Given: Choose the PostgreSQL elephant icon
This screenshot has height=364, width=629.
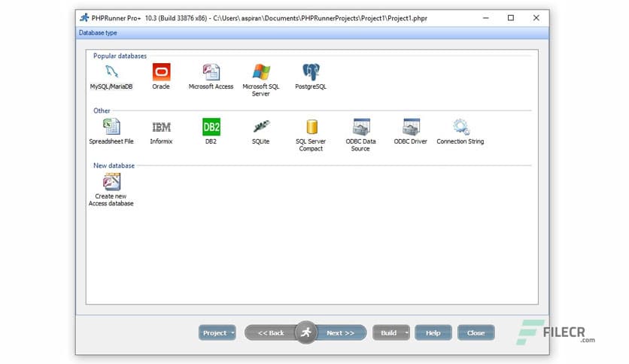Looking at the screenshot, I should pyautogui.click(x=311, y=72).
